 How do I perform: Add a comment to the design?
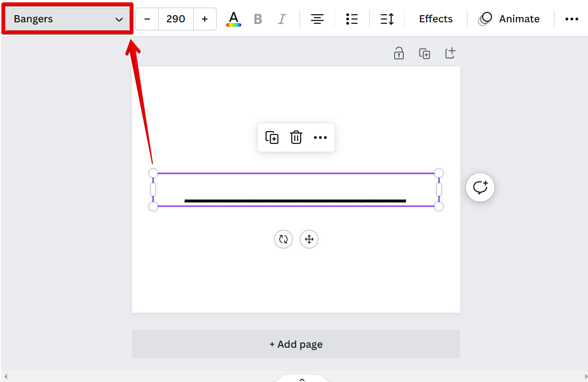tap(480, 188)
